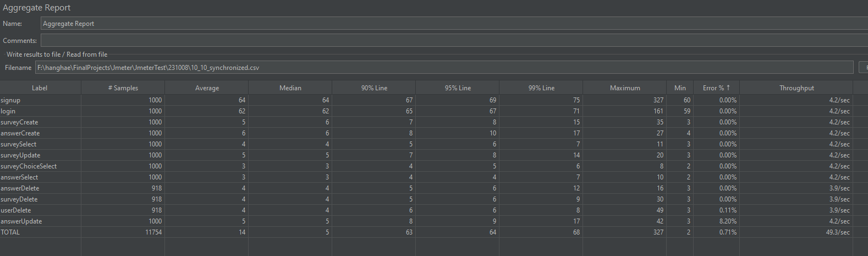Focus the Comments input field
The height and width of the screenshot is (256, 868).
click(454, 40)
